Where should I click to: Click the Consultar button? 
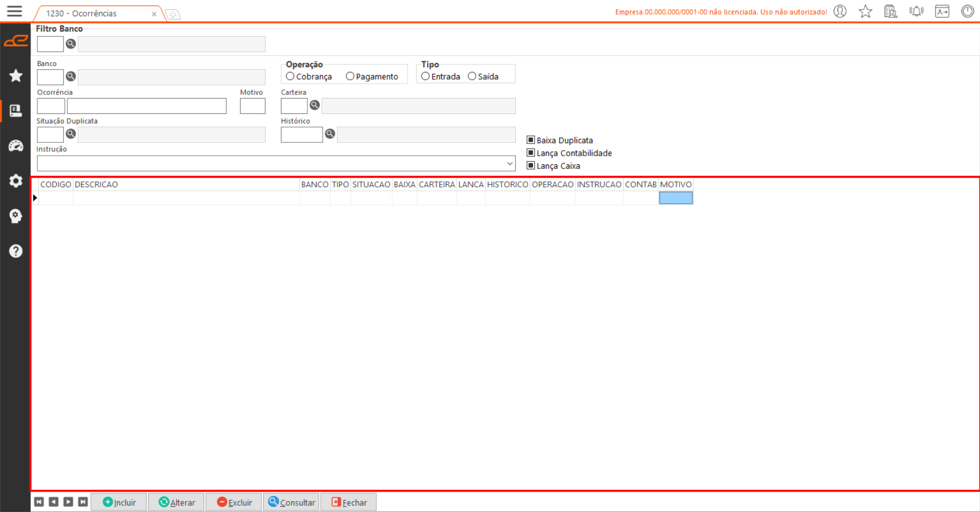click(292, 502)
